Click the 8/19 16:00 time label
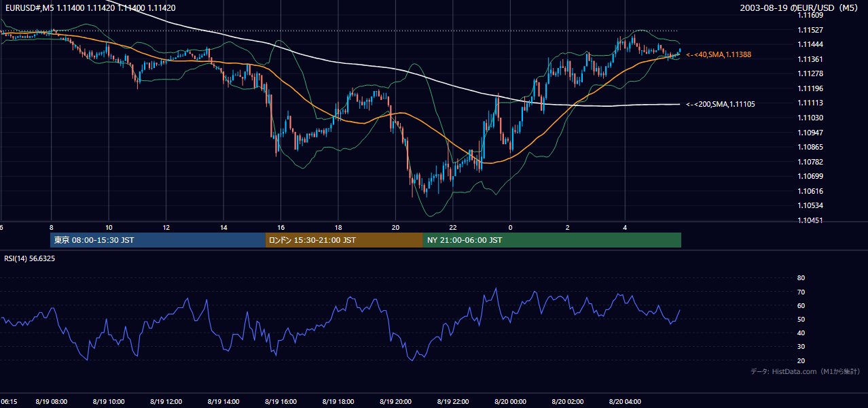Image resolution: width=868 pixels, height=408 pixels. point(281,402)
